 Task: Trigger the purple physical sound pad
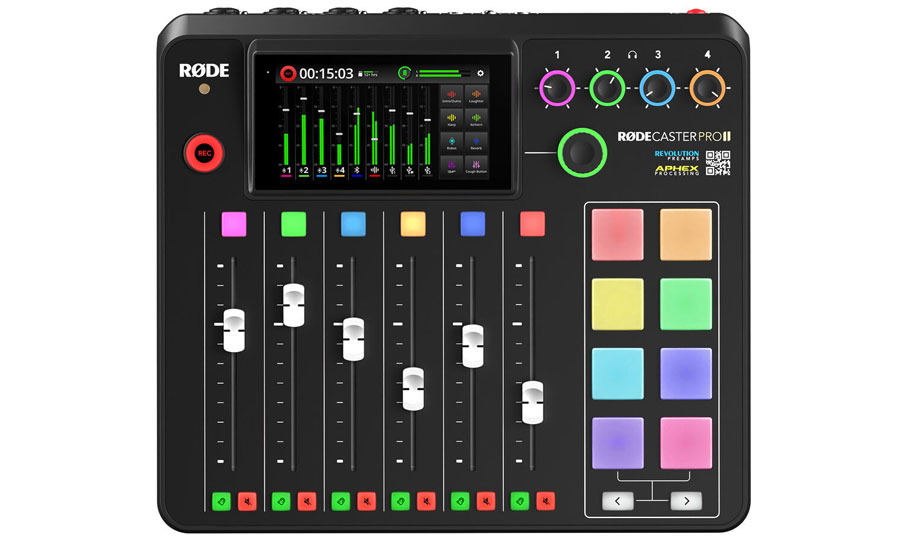point(618,443)
